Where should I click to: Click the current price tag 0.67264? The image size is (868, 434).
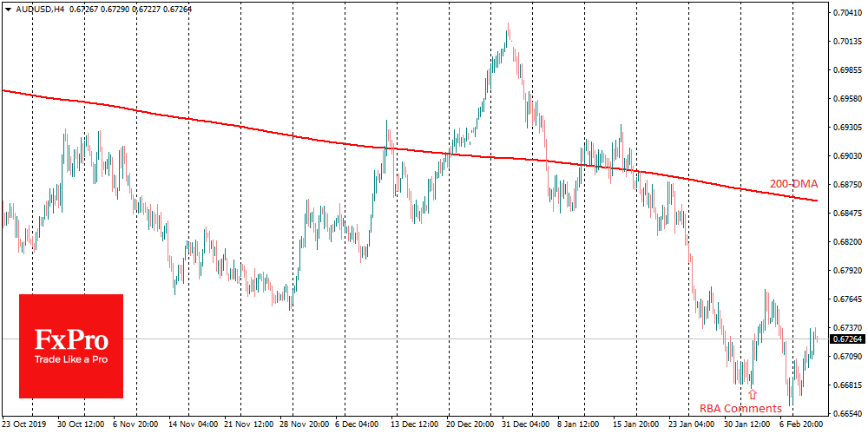(846, 339)
